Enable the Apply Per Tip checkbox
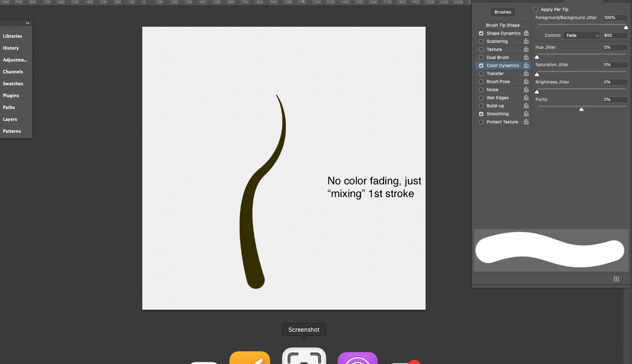Screen dimensions: 632x364 [x=536, y=9]
